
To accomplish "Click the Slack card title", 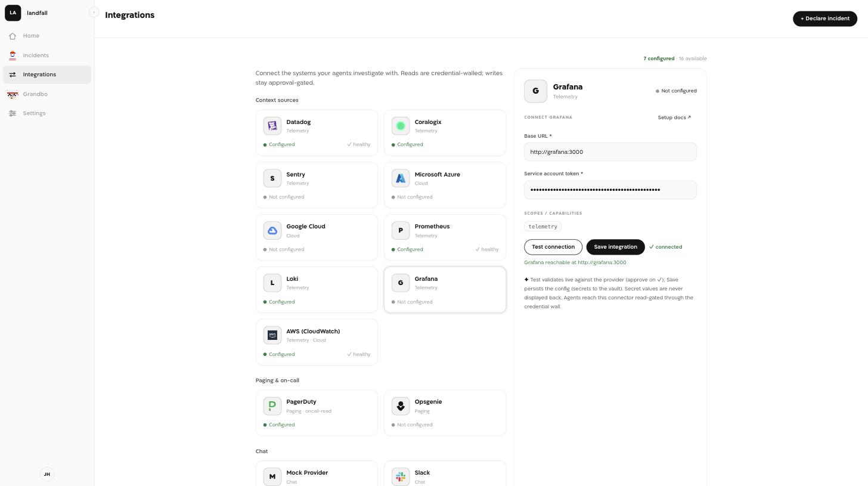I will (422, 473).
